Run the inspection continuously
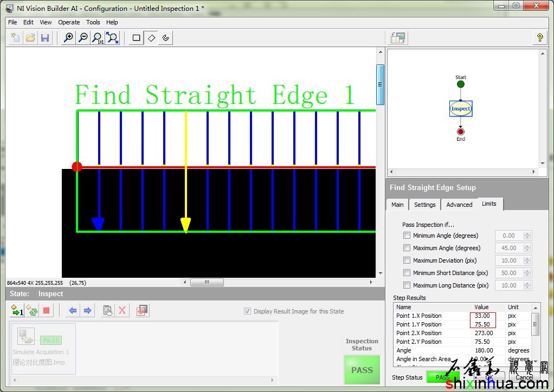The height and width of the screenshot is (392, 554). [x=32, y=310]
